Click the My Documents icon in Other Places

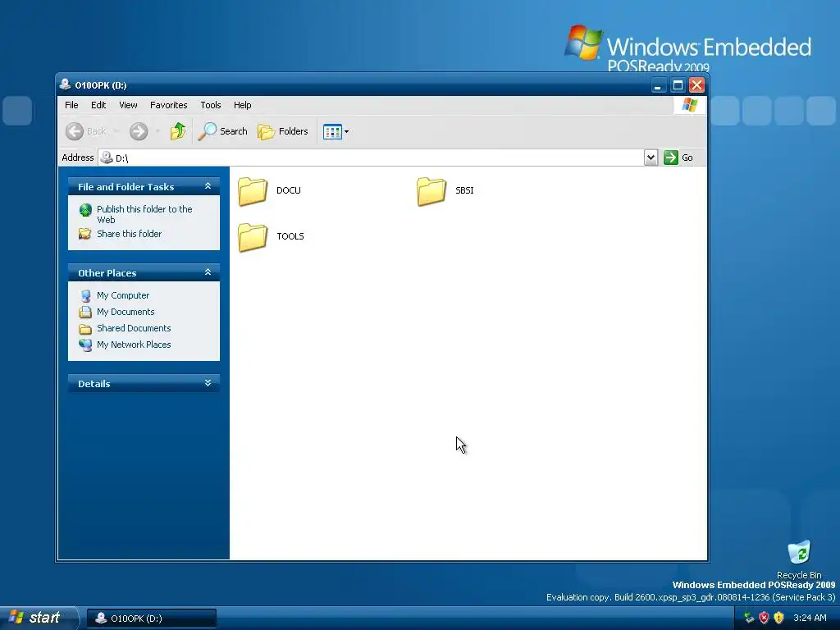click(85, 312)
